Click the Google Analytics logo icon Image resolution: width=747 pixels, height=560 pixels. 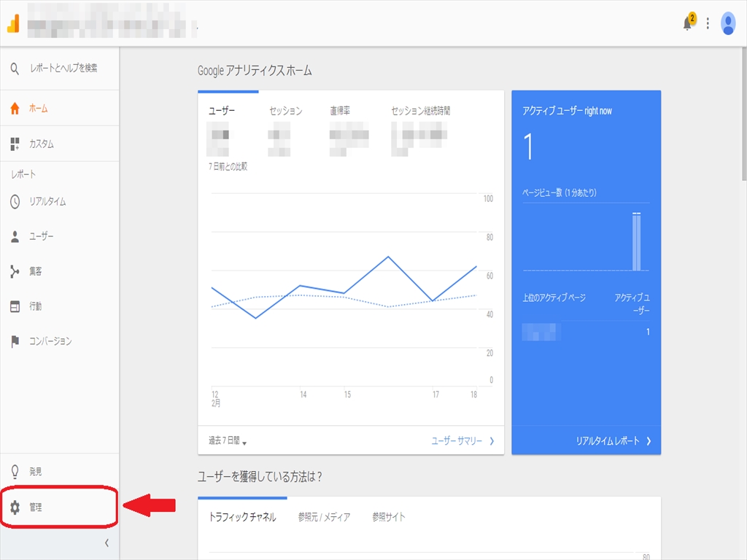coord(13,23)
